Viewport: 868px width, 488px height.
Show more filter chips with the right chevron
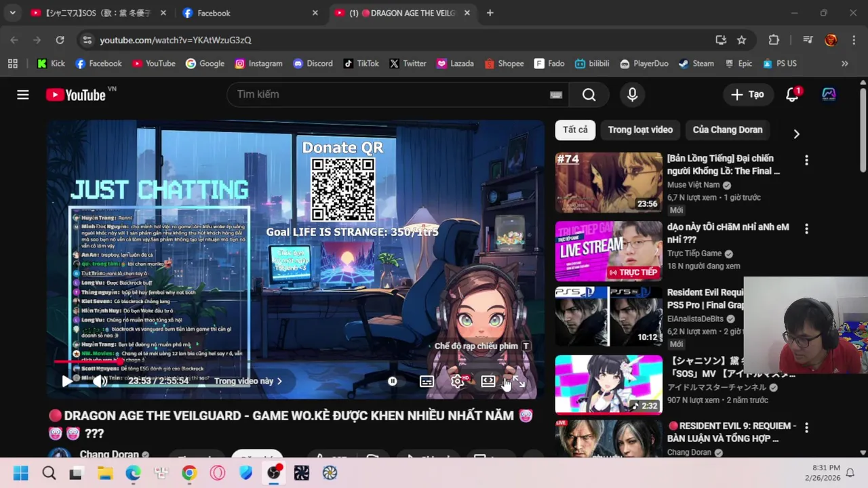pyautogui.click(x=796, y=134)
